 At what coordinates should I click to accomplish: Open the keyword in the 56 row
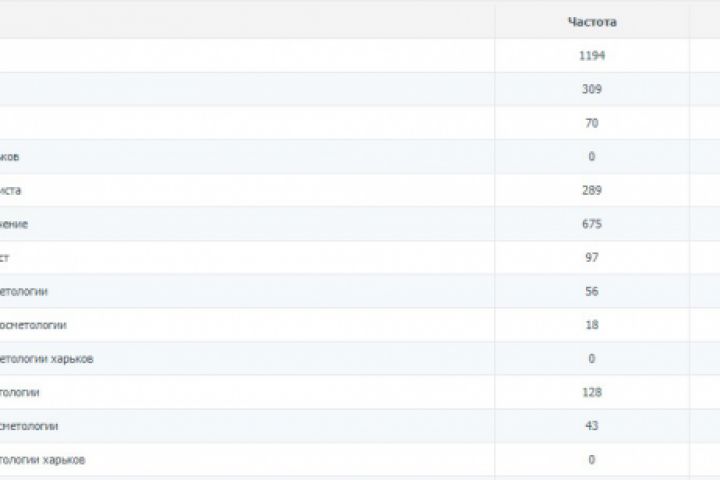pos(24,291)
